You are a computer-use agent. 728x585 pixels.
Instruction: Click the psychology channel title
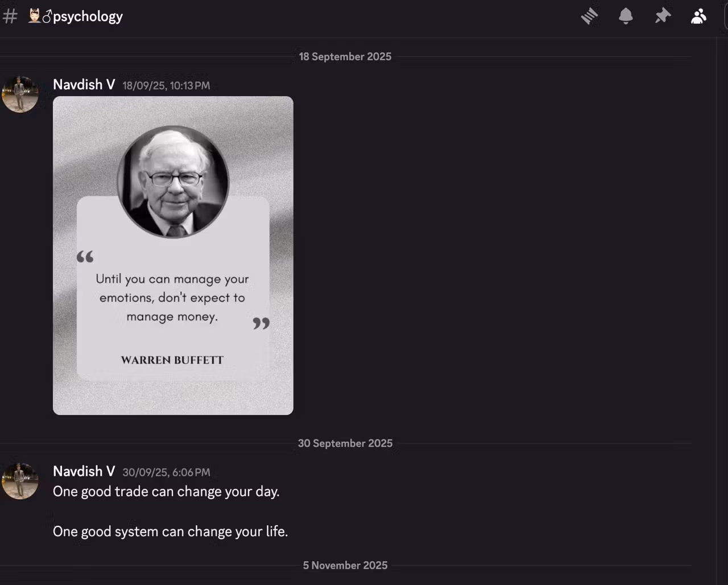click(88, 17)
